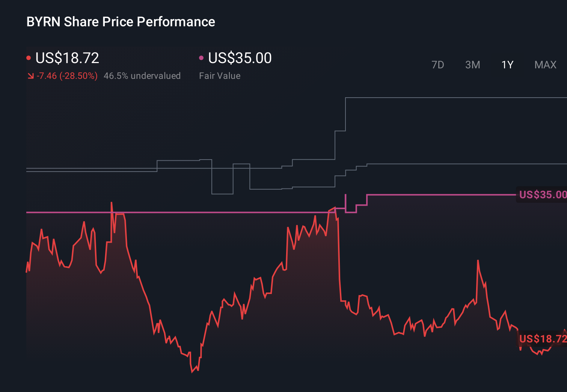
Task: Click the Fair Value text label
Action: (x=220, y=76)
